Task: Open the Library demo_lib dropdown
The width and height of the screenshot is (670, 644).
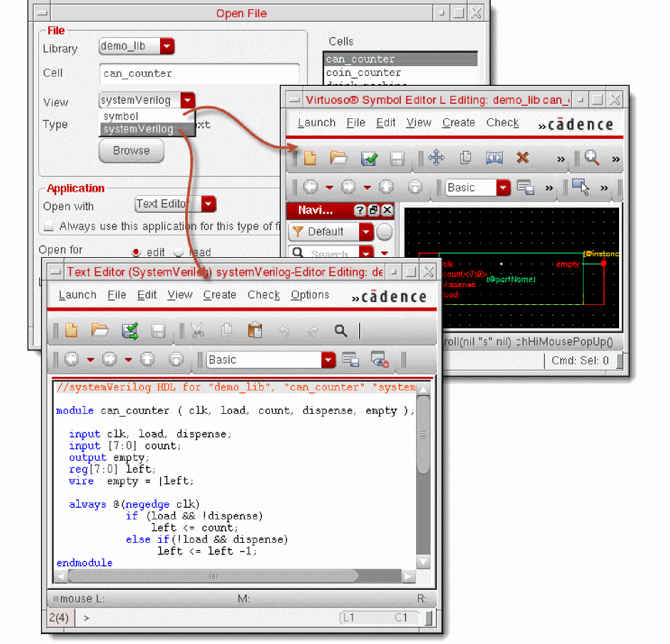Action: click(167, 46)
